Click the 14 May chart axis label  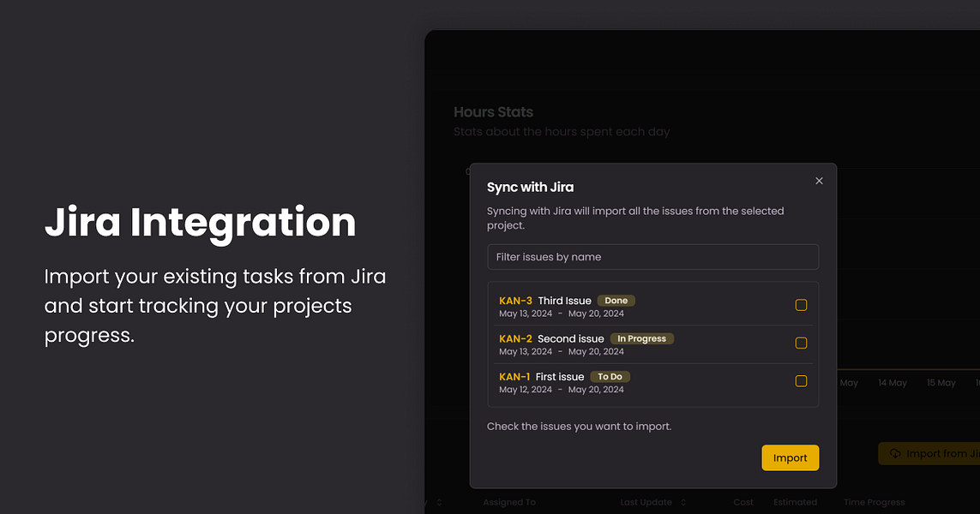pos(892,383)
